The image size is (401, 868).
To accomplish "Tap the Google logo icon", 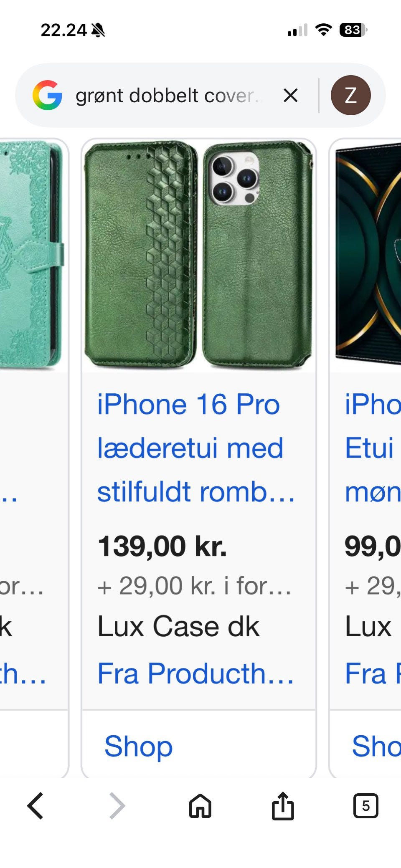I will coord(47,95).
